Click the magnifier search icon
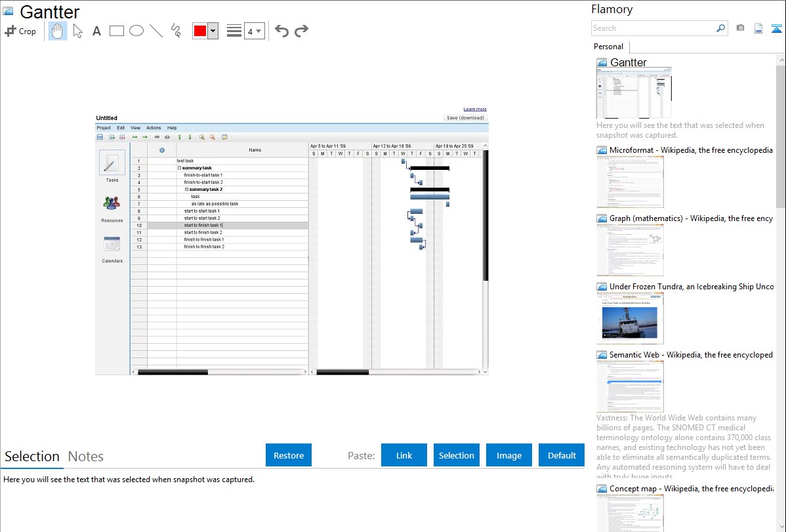Viewport: 786px width, 532px height. (x=721, y=28)
